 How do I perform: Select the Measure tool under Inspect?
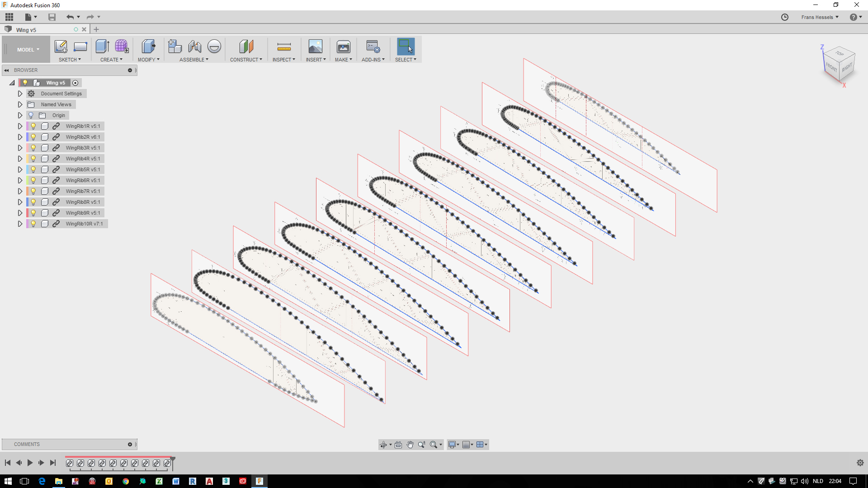284,46
